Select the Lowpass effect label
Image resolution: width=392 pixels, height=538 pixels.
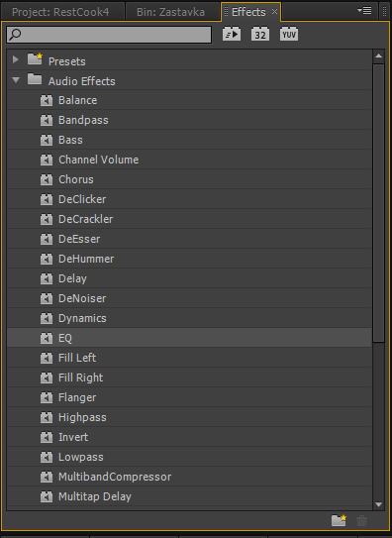[81, 458]
